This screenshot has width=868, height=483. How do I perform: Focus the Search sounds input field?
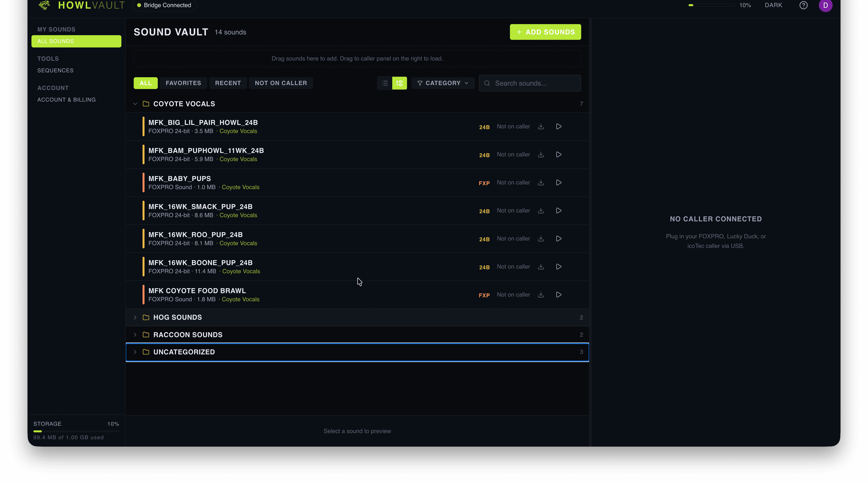coord(530,83)
